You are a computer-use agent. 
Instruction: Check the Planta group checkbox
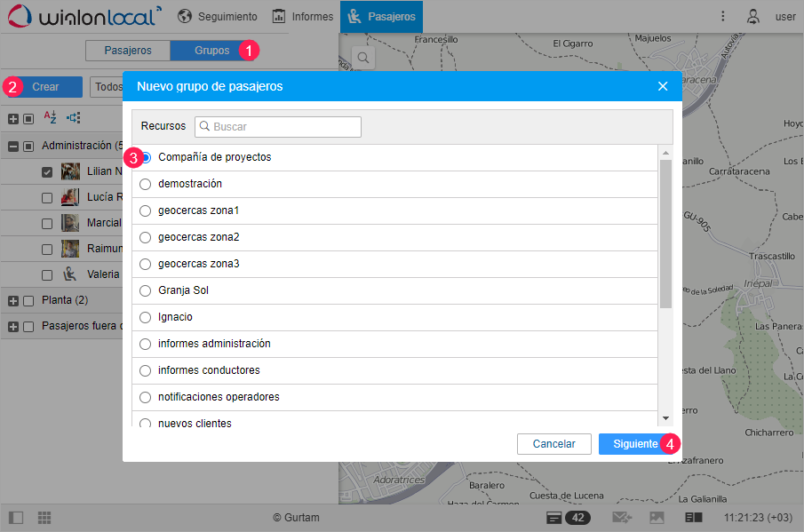tap(28, 301)
